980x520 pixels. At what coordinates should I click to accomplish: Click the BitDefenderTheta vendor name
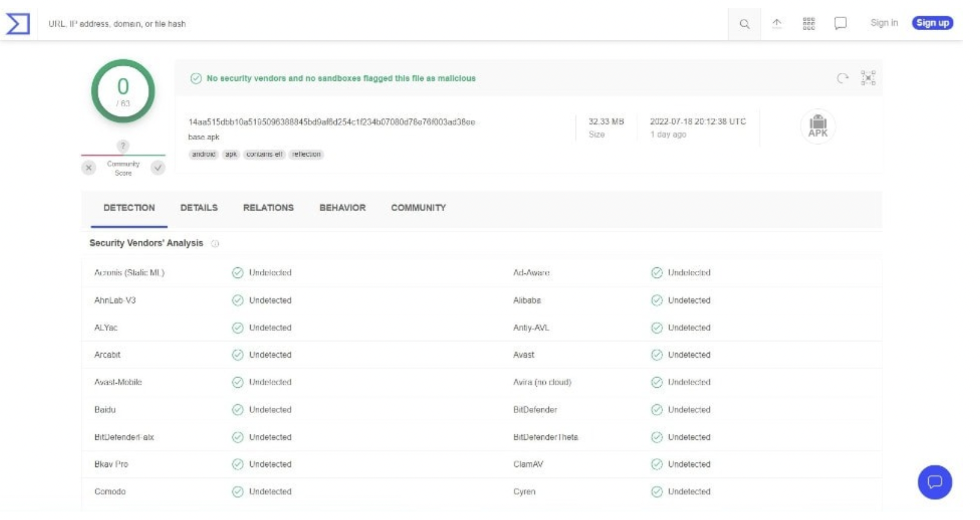pos(545,437)
